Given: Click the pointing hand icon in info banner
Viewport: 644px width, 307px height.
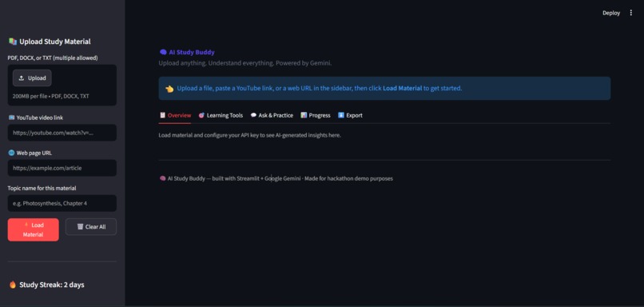Looking at the screenshot, I should [x=169, y=89].
